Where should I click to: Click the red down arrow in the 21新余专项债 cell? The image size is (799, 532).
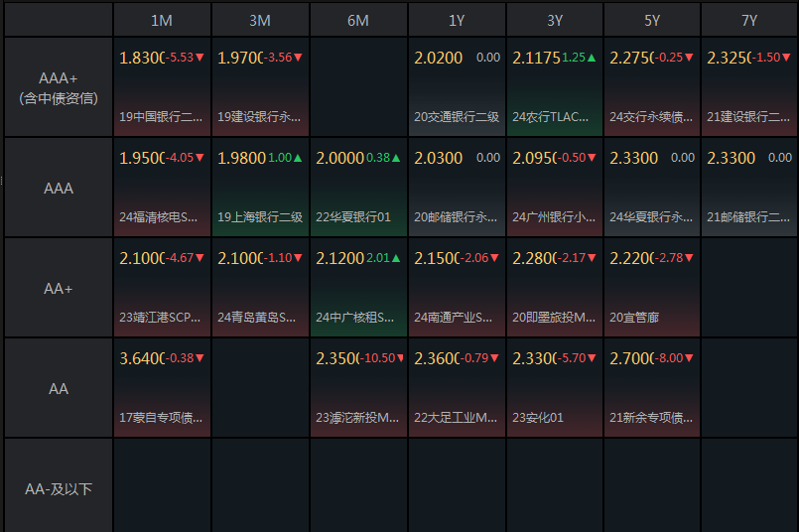tap(689, 358)
